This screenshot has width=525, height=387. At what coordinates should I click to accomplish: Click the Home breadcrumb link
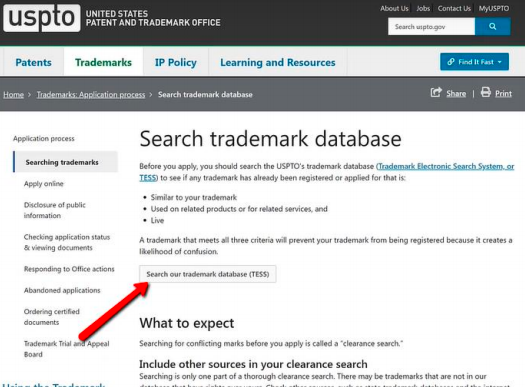pos(14,95)
